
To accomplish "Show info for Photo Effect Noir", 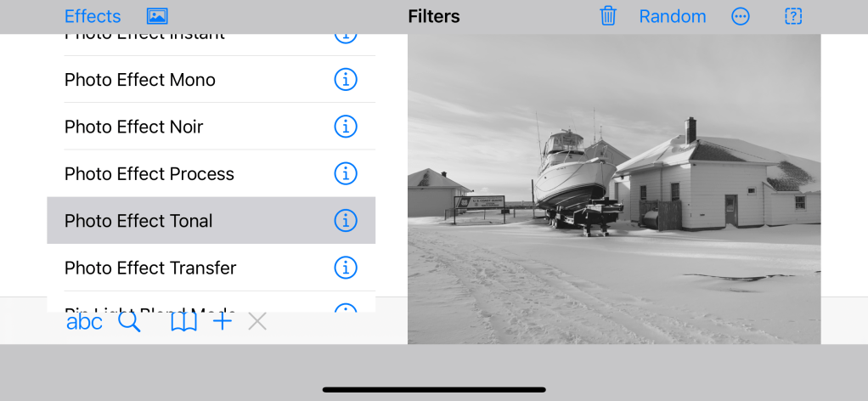I will pyautogui.click(x=345, y=127).
